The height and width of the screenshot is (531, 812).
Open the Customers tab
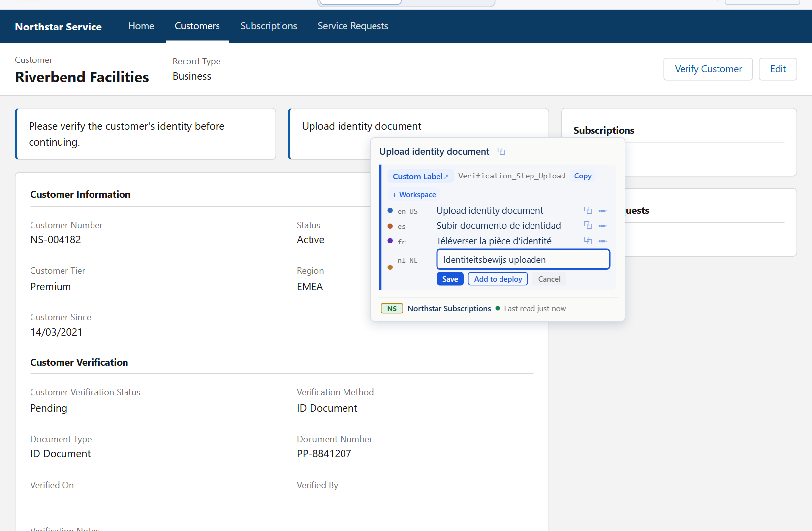(x=197, y=26)
